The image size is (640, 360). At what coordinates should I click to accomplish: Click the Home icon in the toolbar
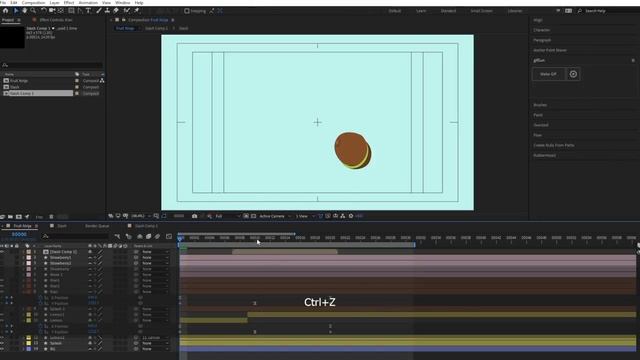pyautogui.click(x=6, y=11)
